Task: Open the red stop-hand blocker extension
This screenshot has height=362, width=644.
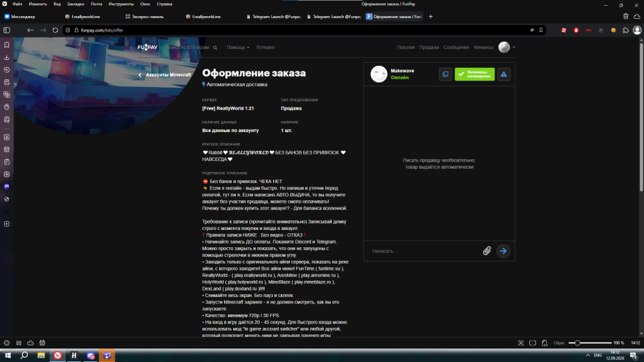Action: (576, 30)
